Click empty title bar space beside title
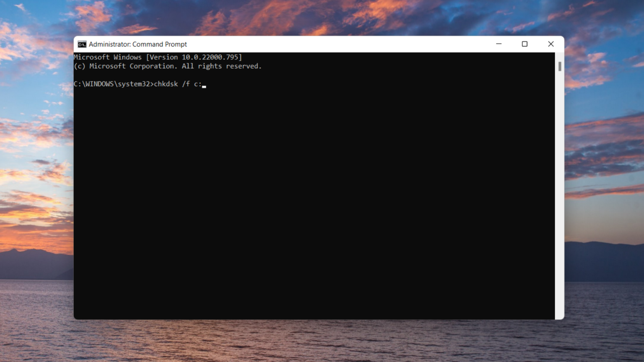This screenshot has height=362, width=644. click(x=335, y=44)
